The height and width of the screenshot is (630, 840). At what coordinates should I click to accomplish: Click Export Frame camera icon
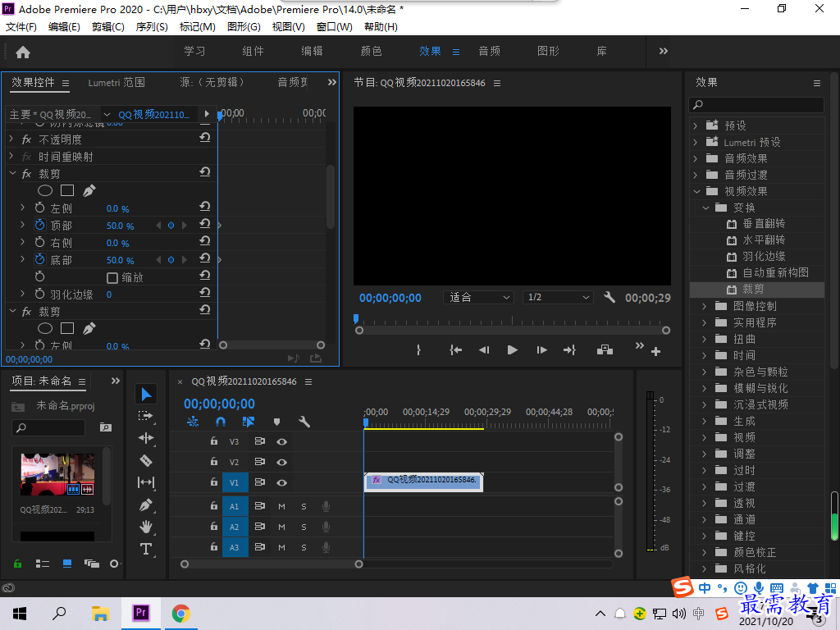[x=605, y=349]
